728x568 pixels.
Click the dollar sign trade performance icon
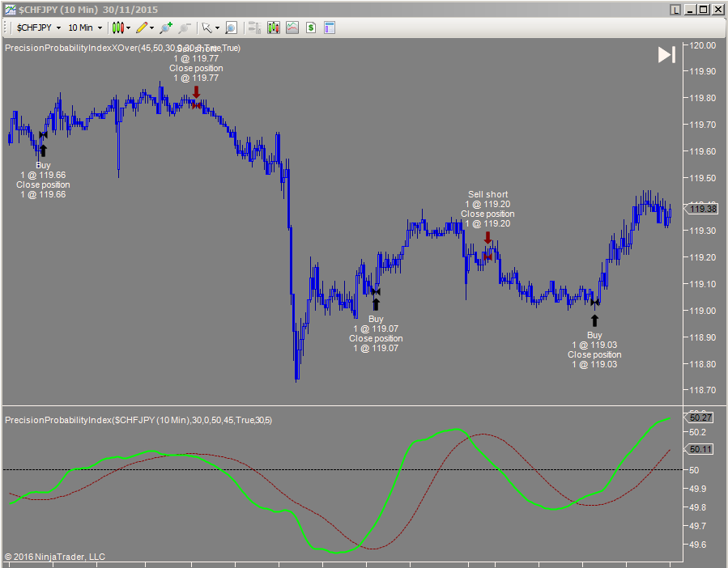(311, 28)
